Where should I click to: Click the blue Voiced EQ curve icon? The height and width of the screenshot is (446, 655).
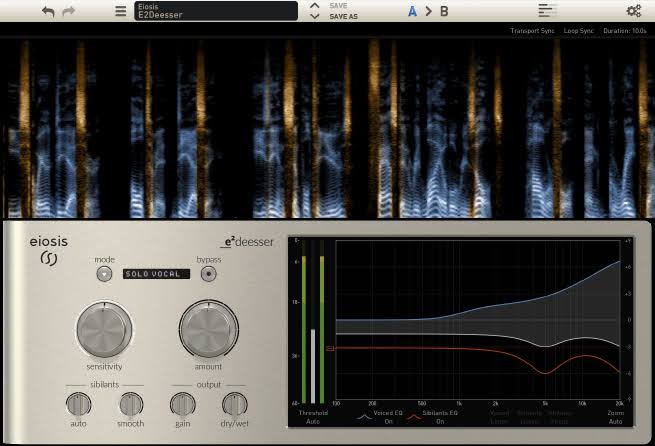pyautogui.click(x=364, y=416)
